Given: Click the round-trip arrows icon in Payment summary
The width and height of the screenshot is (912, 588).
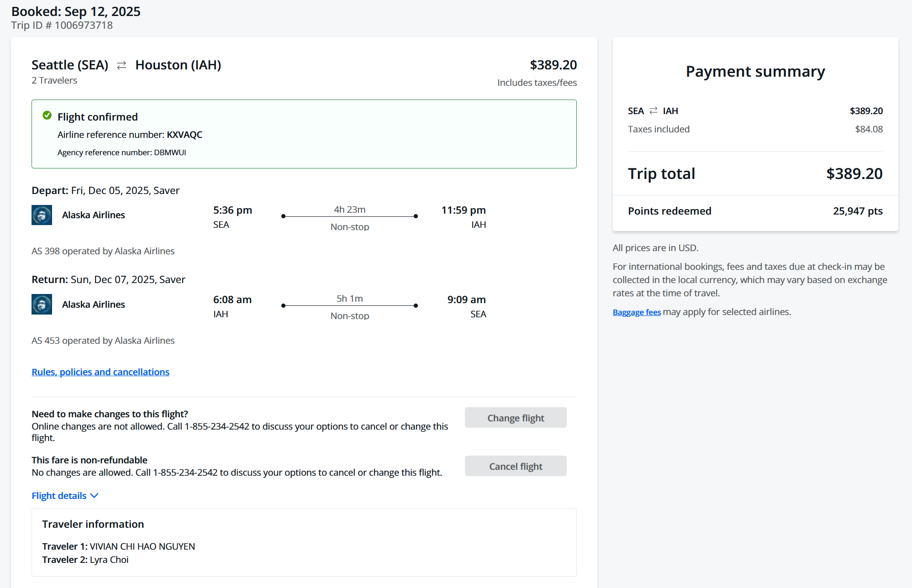Looking at the screenshot, I should tap(654, 111).
